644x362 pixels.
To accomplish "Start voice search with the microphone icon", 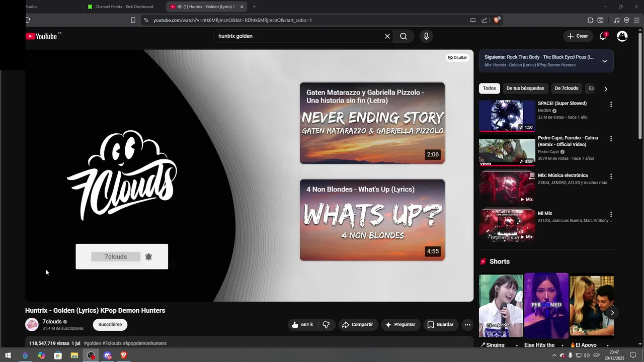I will click(x=426, y=36).
